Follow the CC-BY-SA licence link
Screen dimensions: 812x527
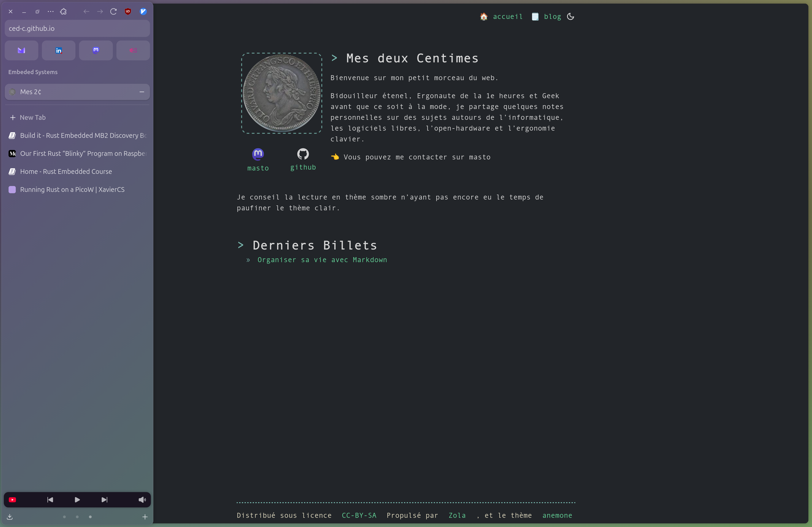(x=359, y=515)
